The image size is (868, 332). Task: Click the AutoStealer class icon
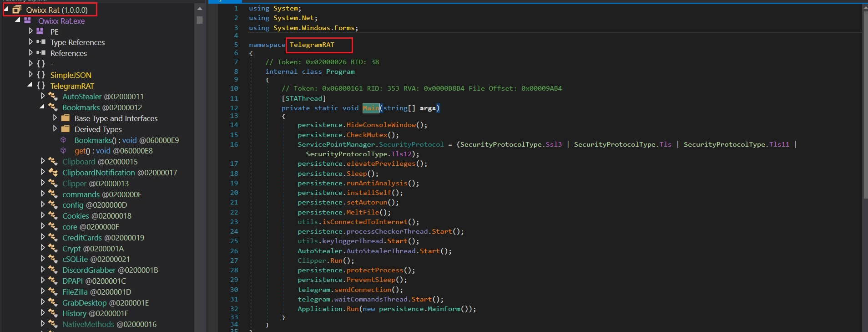tap(53, 96)
